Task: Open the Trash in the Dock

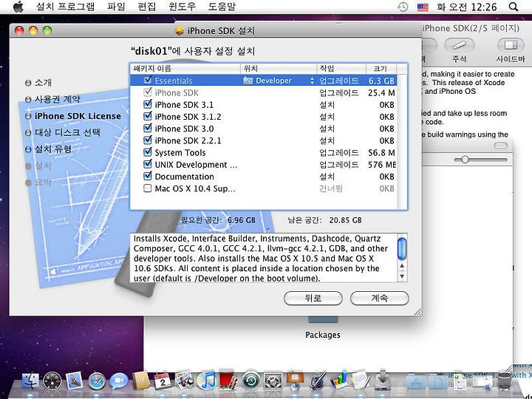Action: click(504, 381)
